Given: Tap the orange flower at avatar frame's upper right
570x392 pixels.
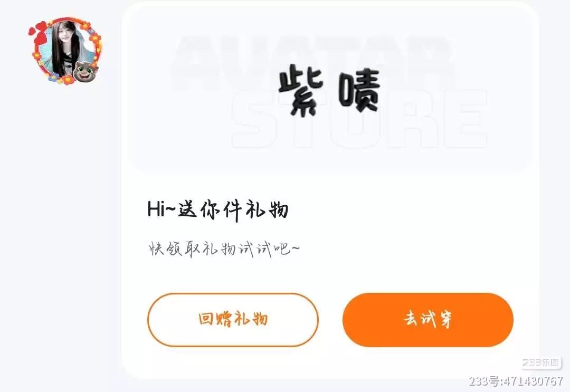Looking at the screenshot, I should (95, 38).
